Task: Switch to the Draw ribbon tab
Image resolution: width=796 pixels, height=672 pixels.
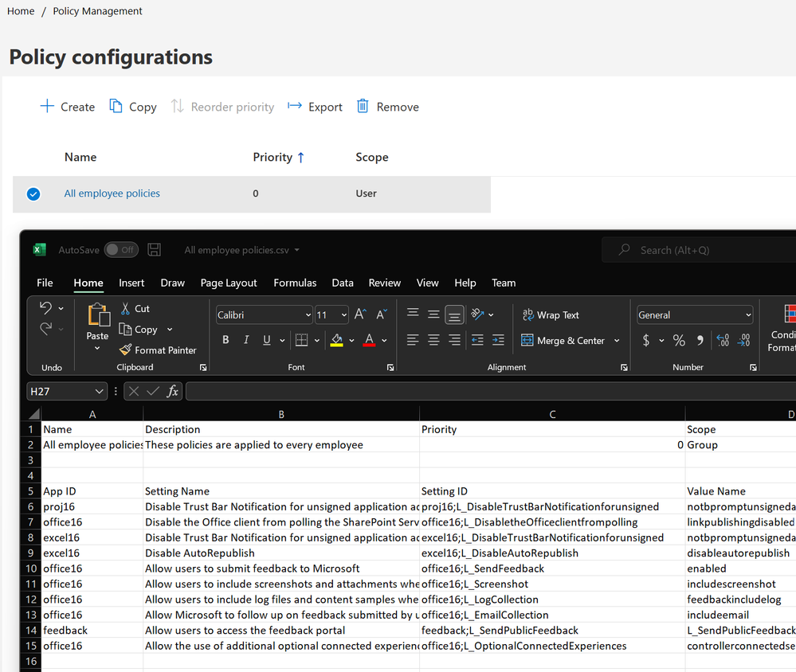Action: pos(173,283)
